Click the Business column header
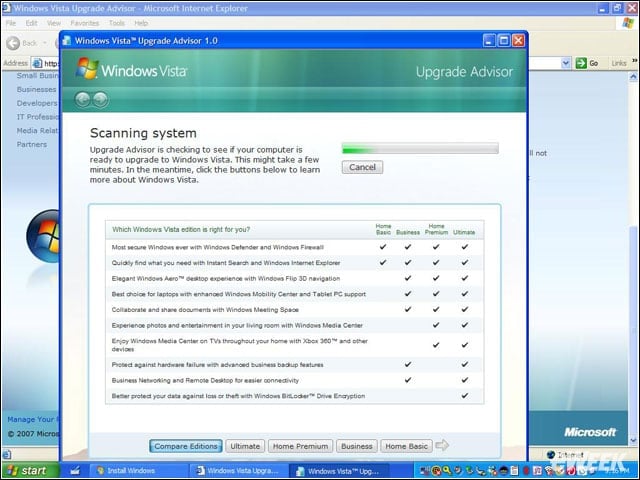Viewport: 640px width, 480px height. coord(408,232)
